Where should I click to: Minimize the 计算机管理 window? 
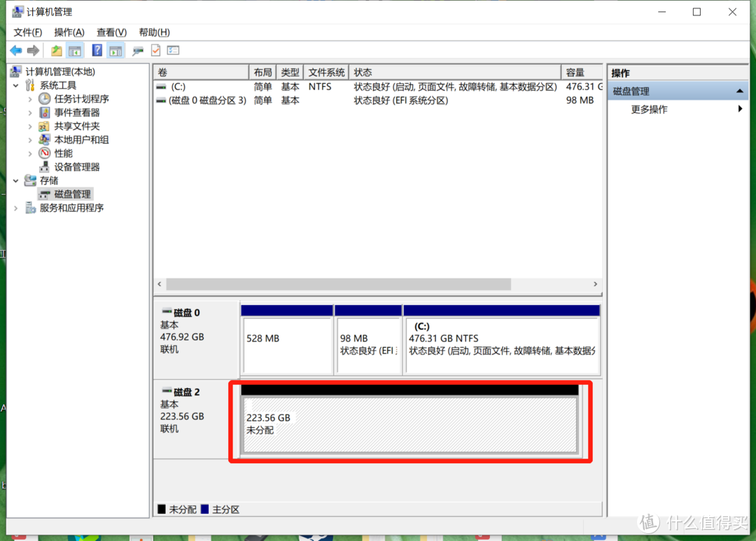pos(662,12)
